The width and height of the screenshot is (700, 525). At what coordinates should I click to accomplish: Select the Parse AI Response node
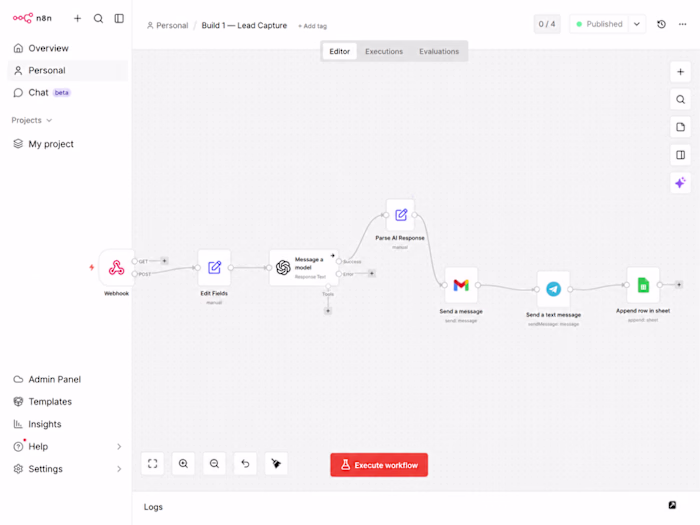pos(400,215)
